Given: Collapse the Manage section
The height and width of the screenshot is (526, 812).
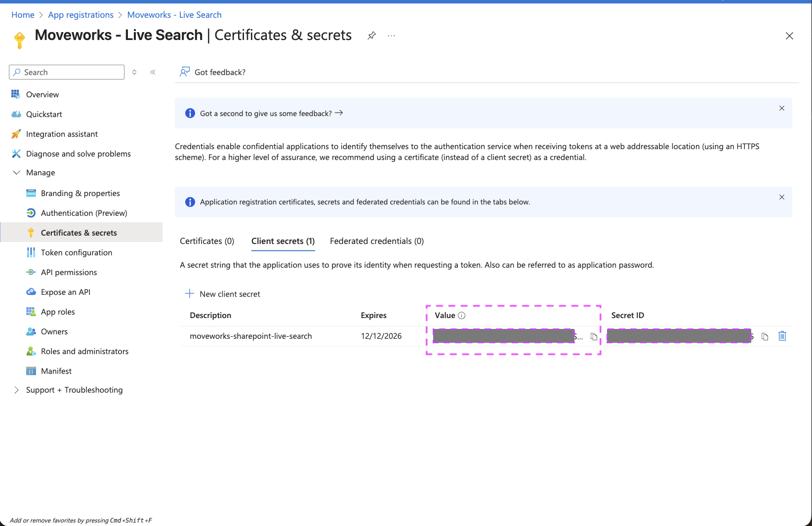Looking at the screenshot, I should (x=16, y=172).
